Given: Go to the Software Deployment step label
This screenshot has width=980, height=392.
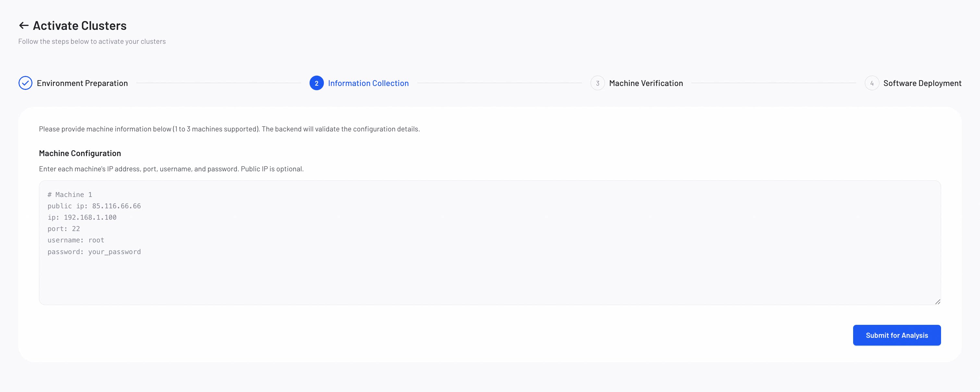Looking at the screenshot, I should [922, 83].
